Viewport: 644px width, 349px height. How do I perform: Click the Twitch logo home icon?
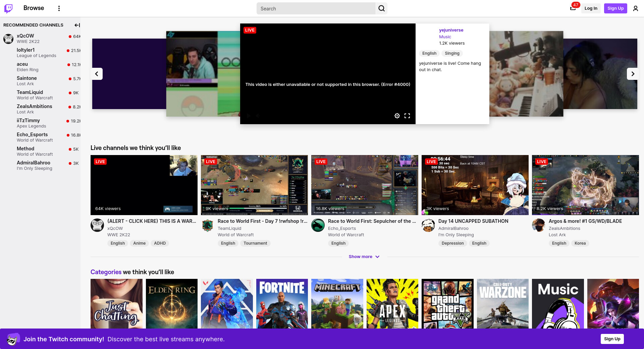(x=8, y=8)
